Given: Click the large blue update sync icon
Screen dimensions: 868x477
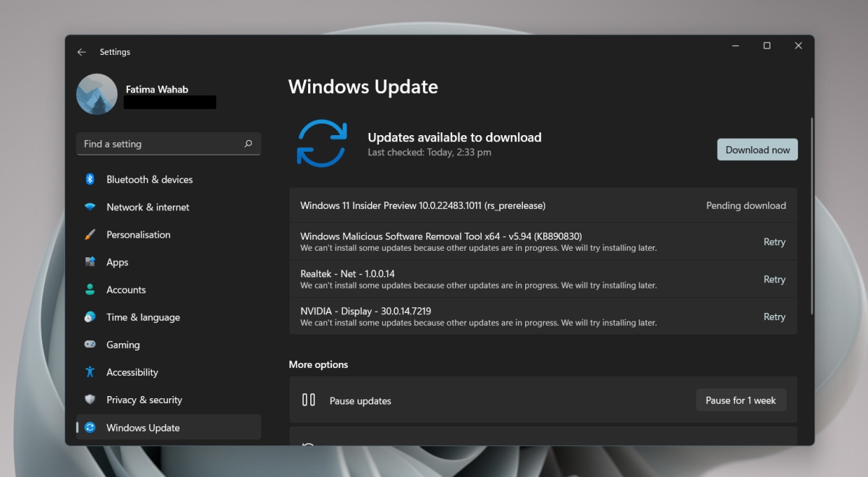Looking at the screenshot, I should pos(322,143).
